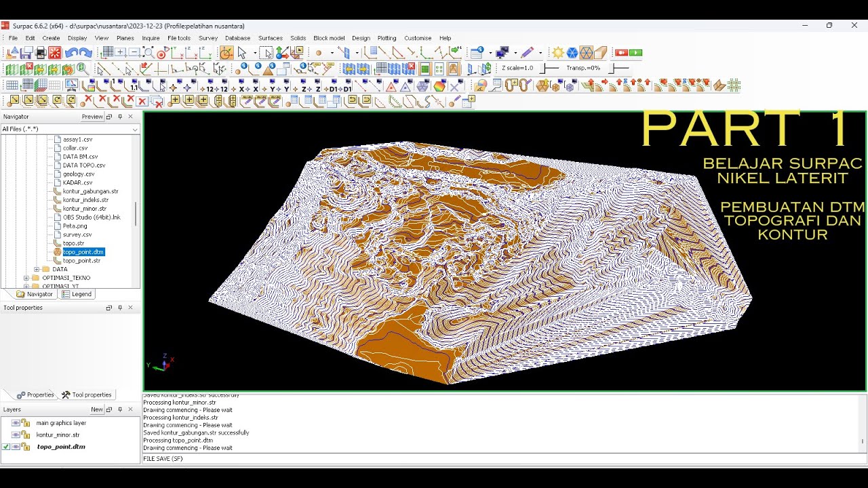Select the arrow pointer selection tool
This screenshot has width=868, height=488.
pos(241,52)
